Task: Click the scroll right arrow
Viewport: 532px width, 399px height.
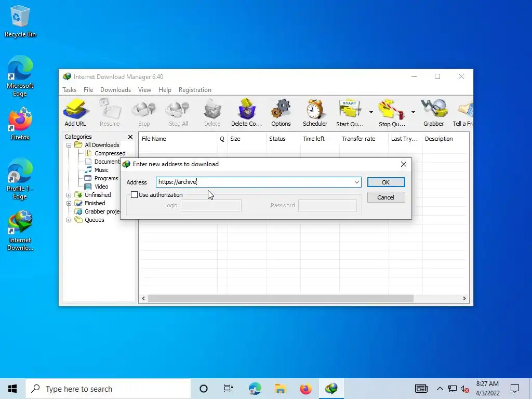Action: [464, 299]
